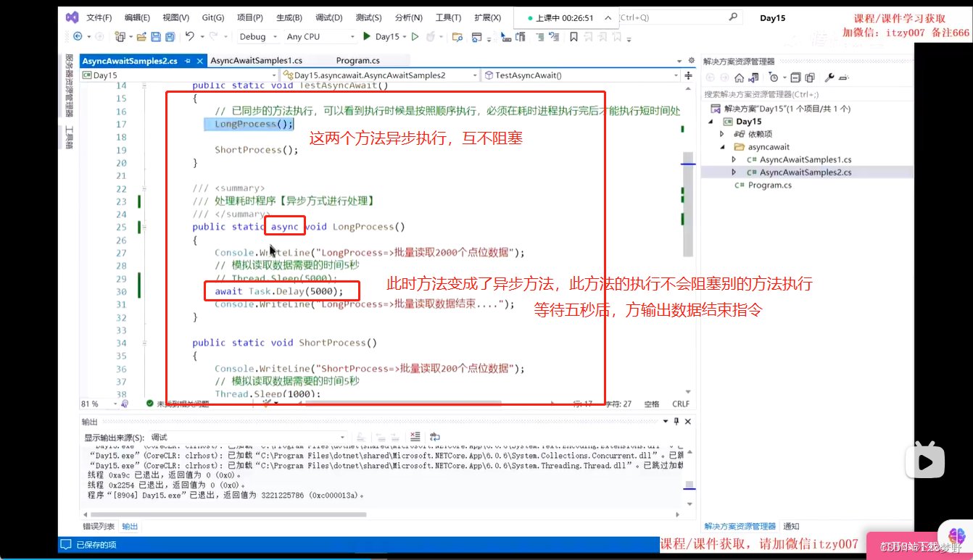Image resolution: width=973 pixels, height=560 pixels.
Task: Click the preview selected items icon
Action: click(x=845, y=78)
